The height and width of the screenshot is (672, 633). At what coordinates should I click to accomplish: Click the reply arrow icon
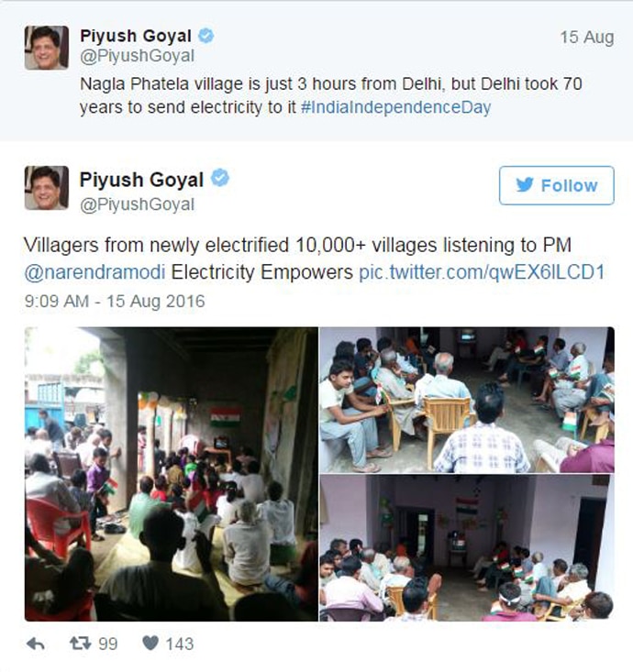36,644
